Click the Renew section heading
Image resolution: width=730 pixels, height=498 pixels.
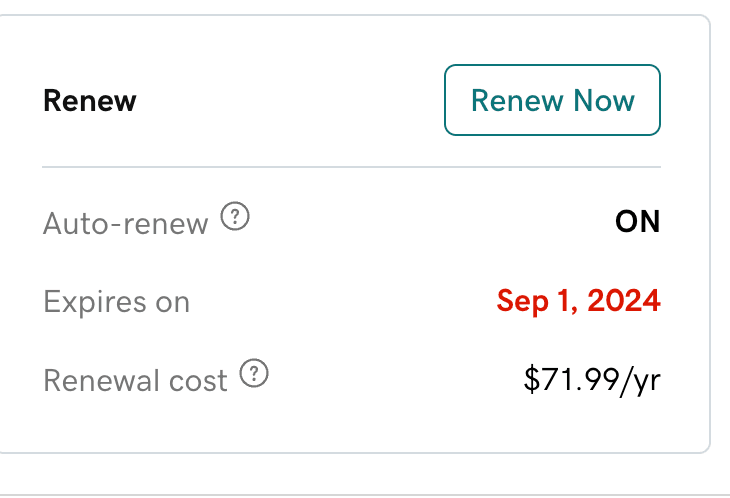pyautogui.click(x=89, y=101)
